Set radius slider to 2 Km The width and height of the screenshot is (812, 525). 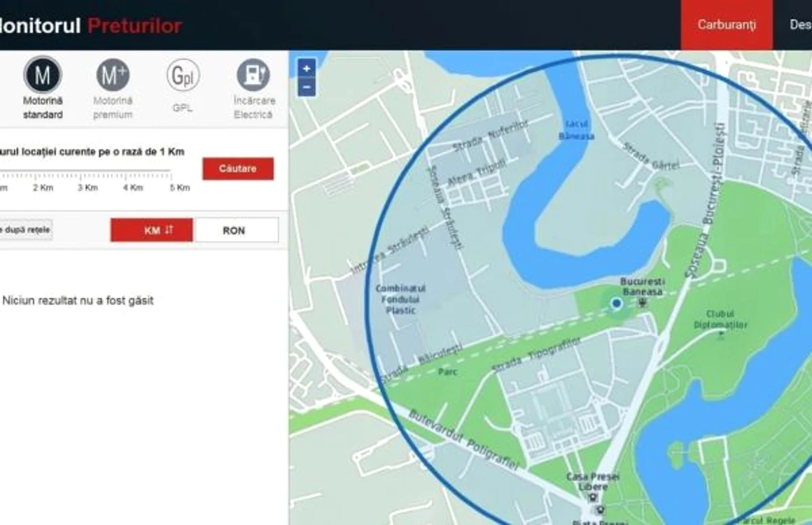tap(43, 188)
